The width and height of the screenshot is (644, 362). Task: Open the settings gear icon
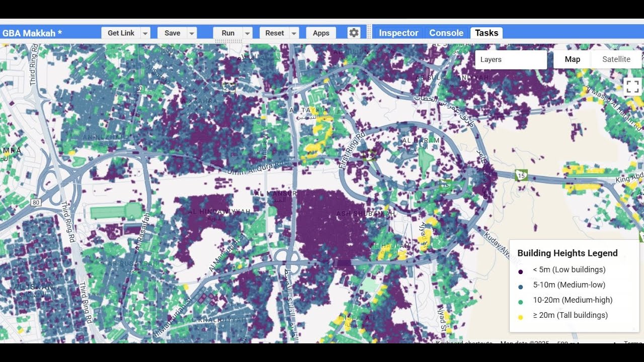pyautogui.click(x=354, y=33)
